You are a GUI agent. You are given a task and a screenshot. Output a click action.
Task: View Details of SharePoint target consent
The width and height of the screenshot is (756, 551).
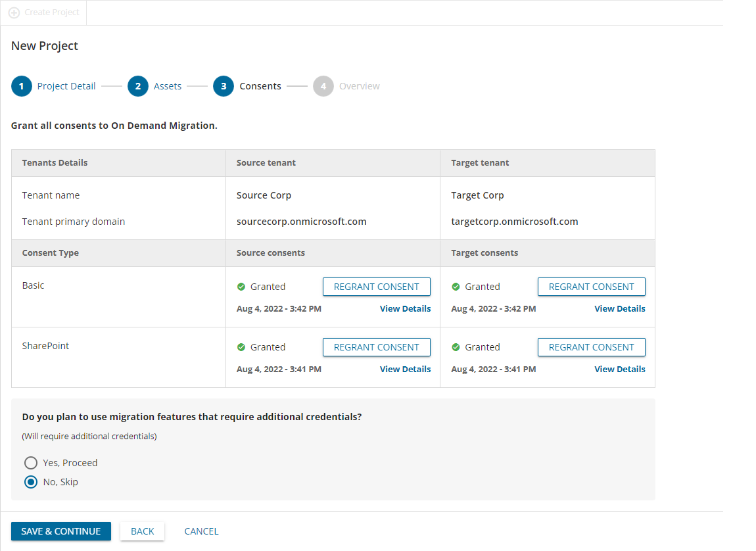pos(620,370)
